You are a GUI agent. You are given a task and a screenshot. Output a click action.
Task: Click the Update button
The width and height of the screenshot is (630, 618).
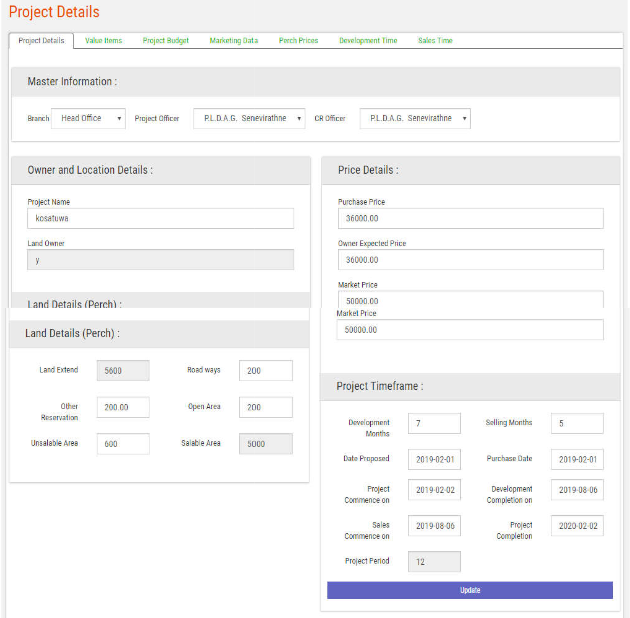pyautogui.click(x=470, y=590)
